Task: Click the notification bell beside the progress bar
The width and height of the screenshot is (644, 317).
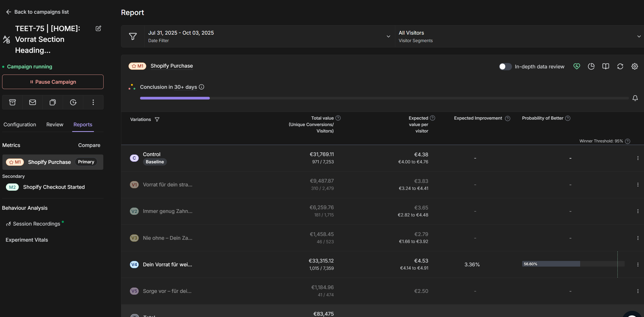Action: coord(635,98)
